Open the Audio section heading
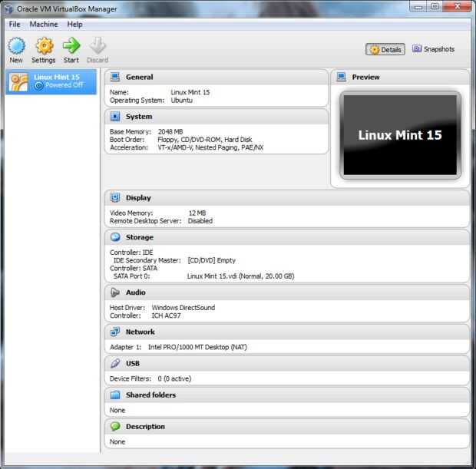476x469 pixels. point(136,292)
